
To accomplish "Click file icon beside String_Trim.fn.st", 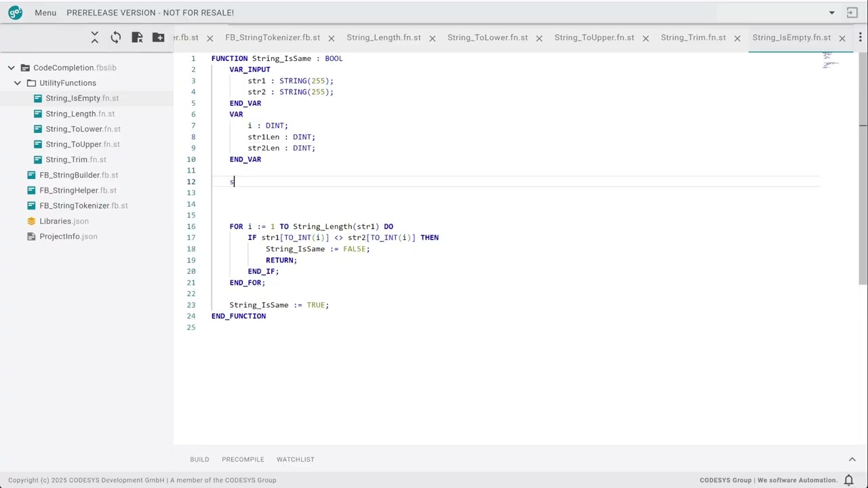I will tap(38, 160).
